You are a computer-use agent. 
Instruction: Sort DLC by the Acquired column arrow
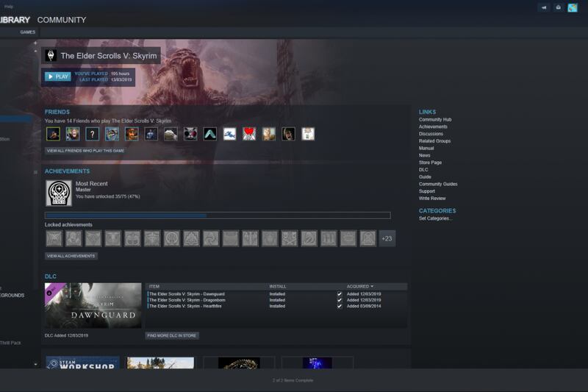(x=372, y=286)
